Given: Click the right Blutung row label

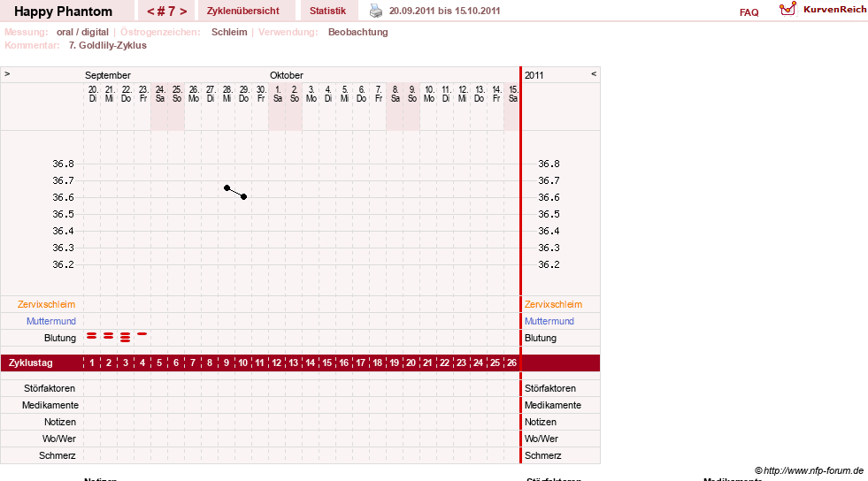Looking at the screenshot, I should pos(541,339).
